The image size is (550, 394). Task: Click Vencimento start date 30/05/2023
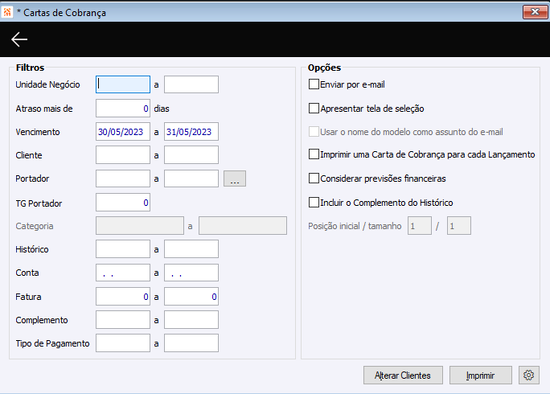[123, 132]
